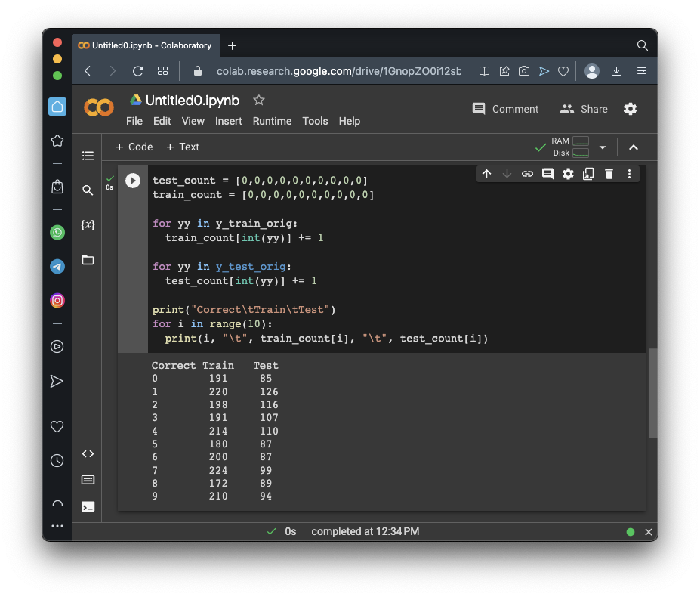Viewport: 700px width, 597px height.
Task: Move cell up with arrow icon
Action: (486, 174)
